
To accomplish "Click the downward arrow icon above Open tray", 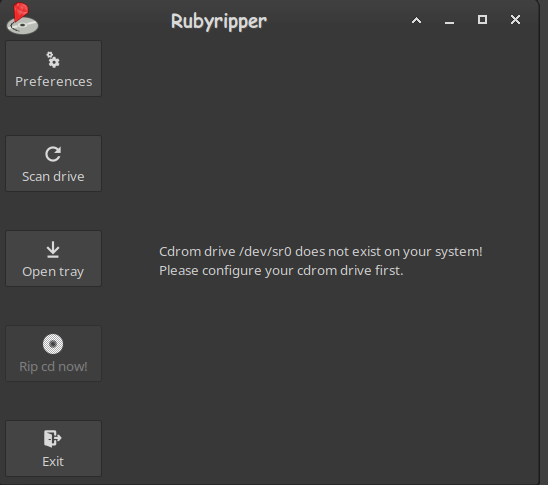I will 53,249.
